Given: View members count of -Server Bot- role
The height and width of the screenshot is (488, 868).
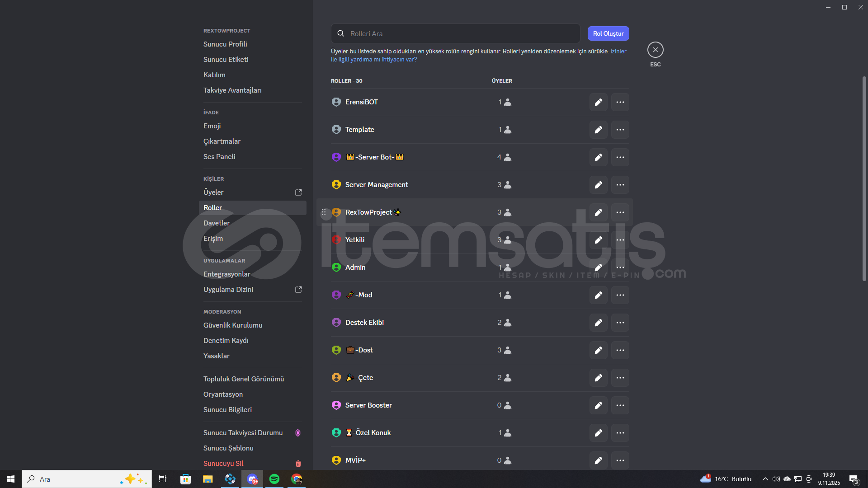Looking at the screenshot, I should point(504,157).
